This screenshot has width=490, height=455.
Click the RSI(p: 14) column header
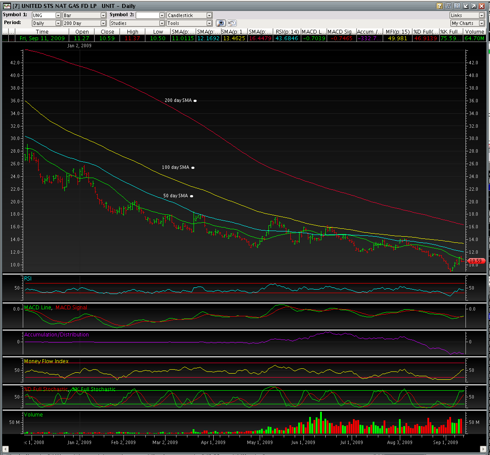[x=287, y=31]
